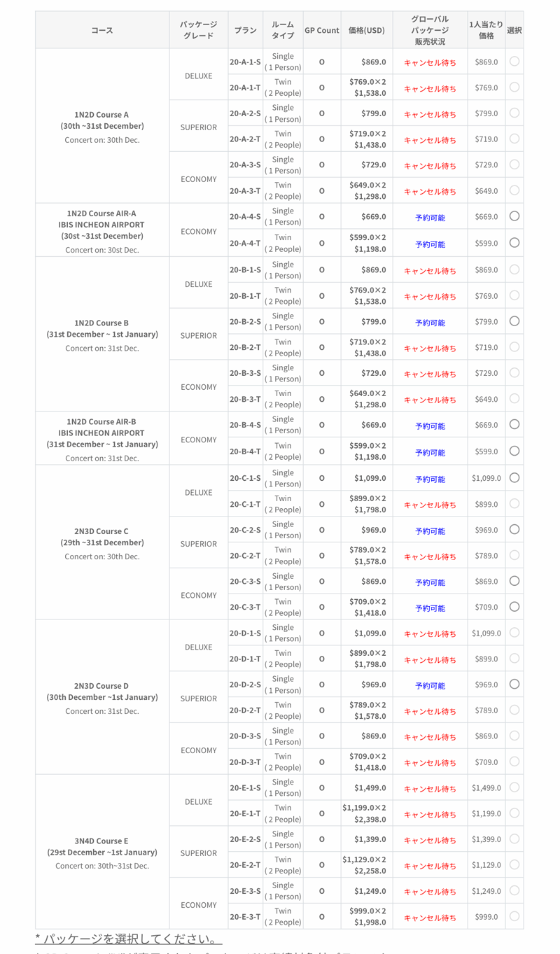Select radio button for plan 20-A-4-S
Viewport: 560px width, 954px height.
click(x=514, y=216)
